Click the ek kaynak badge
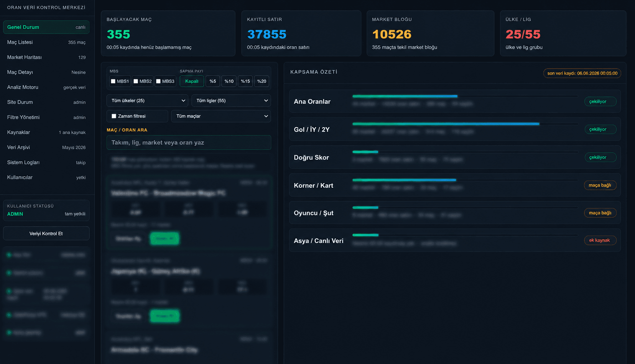This screenshot has width=635, height=364. 600,240
